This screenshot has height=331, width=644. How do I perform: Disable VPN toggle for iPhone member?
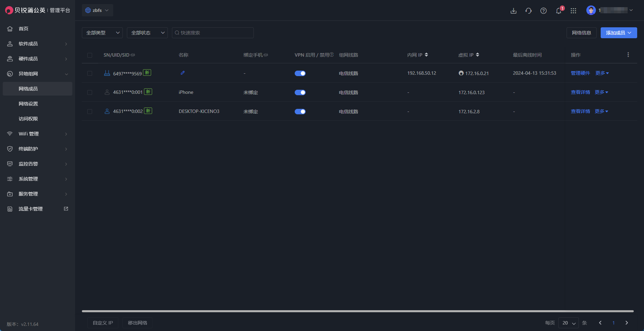click(300, 92)
